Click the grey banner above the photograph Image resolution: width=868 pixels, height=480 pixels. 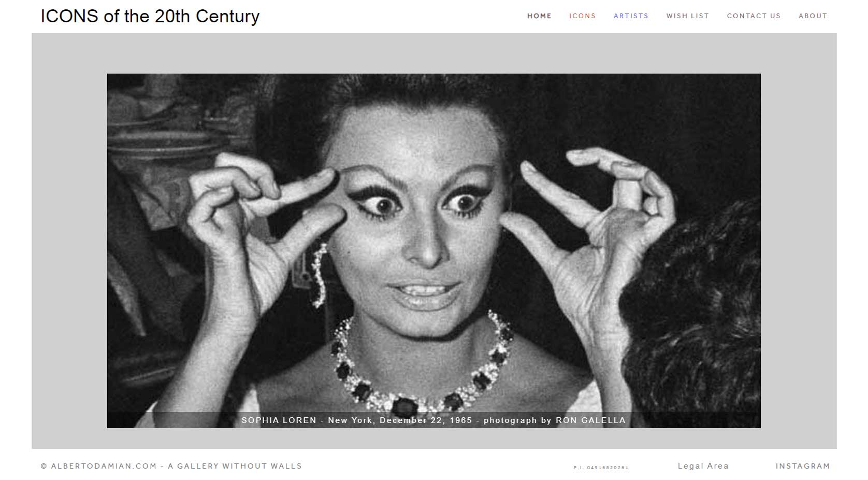(x=434, y=53)
